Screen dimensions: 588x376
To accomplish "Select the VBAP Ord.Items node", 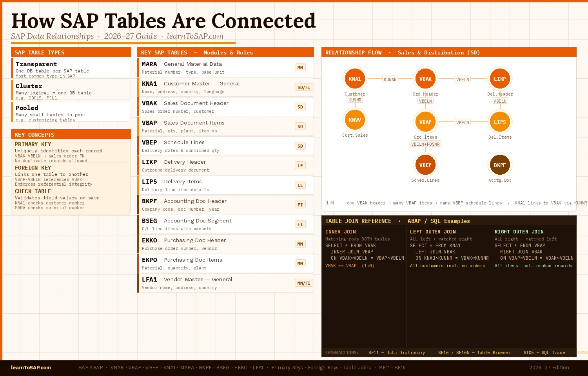I will click(425, 122).
